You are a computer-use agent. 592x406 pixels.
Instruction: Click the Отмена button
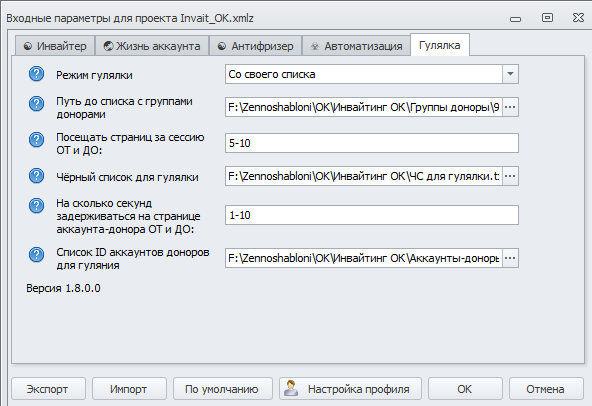click(x=546, y=389)
